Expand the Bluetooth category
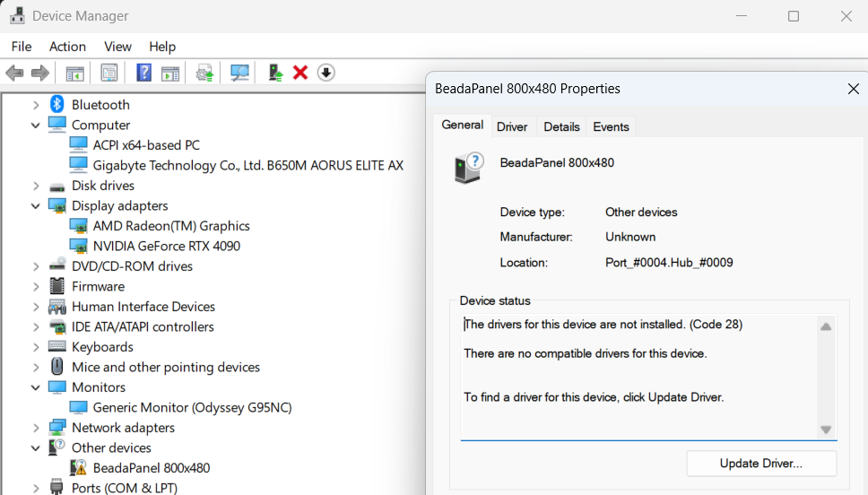 pos(36,105)
